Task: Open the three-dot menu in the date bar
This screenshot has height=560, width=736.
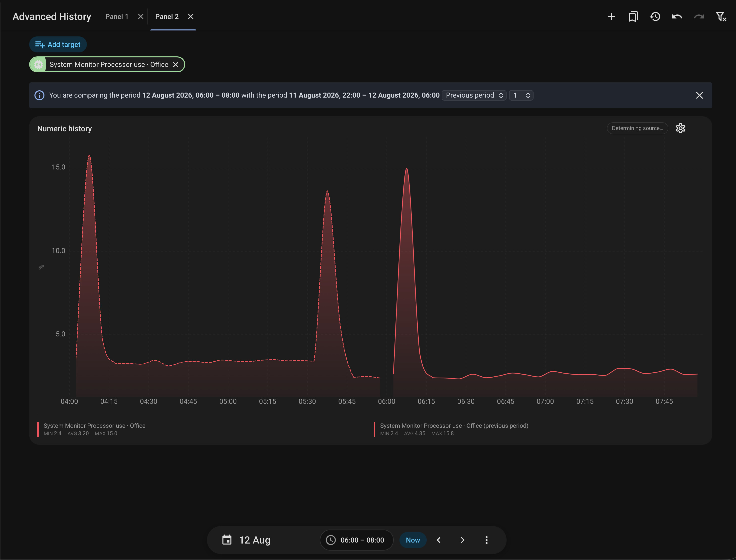Action: pyautogui.click(x=487, y=540)
